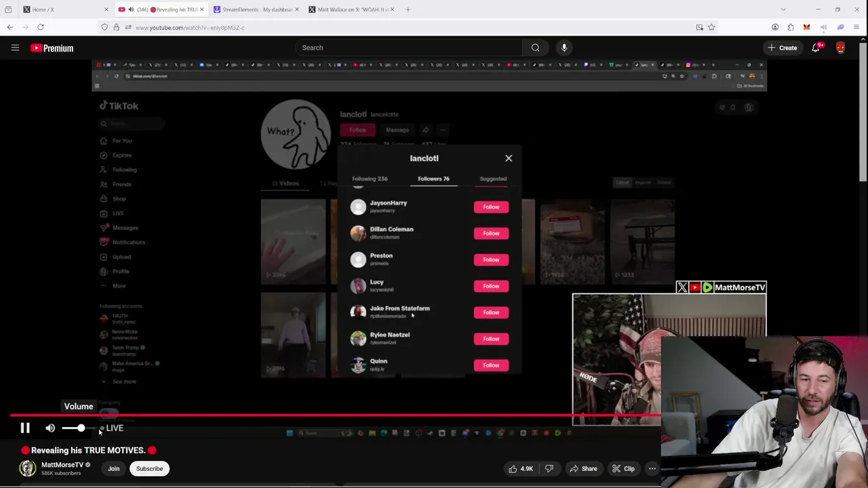Pause the live video
The image size is (868, 488).
[25, 428]
